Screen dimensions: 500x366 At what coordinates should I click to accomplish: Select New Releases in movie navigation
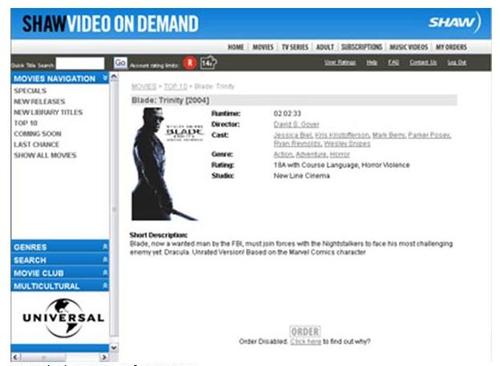[39, 101]
